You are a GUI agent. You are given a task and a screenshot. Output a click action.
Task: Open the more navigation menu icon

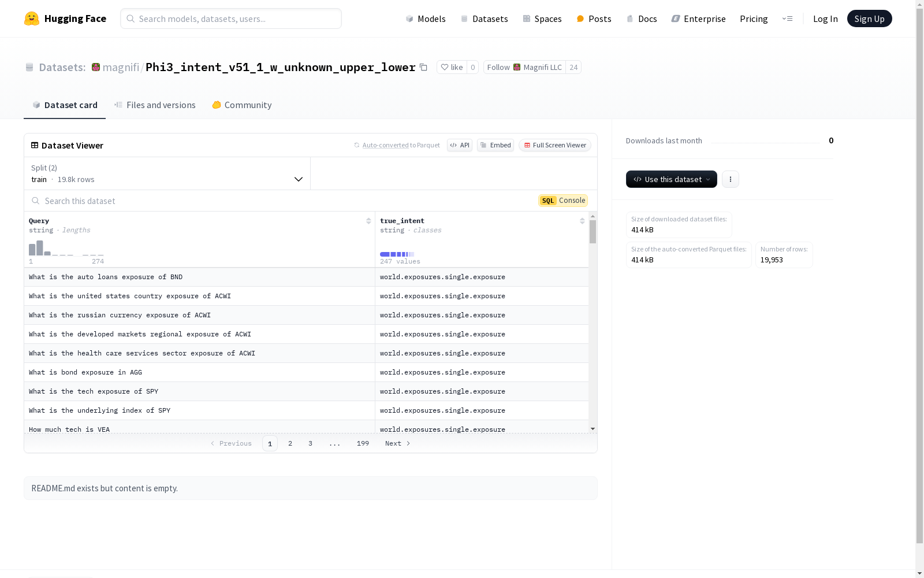[787, 18]
